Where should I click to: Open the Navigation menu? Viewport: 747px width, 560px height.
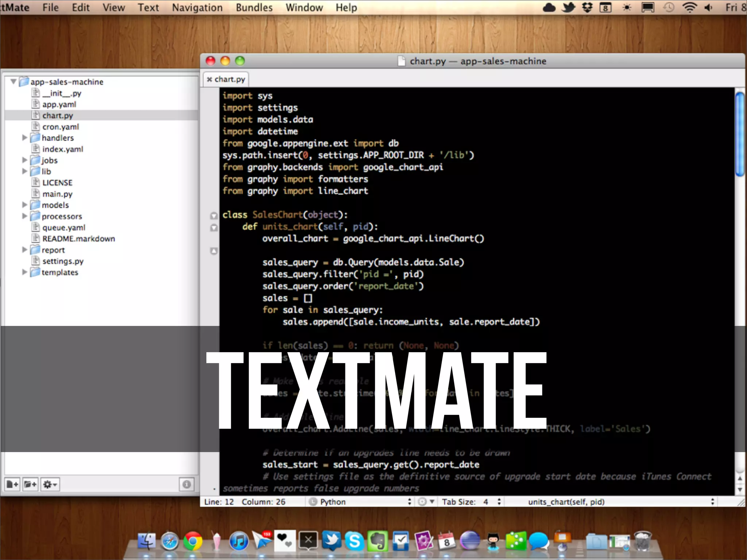197,7
